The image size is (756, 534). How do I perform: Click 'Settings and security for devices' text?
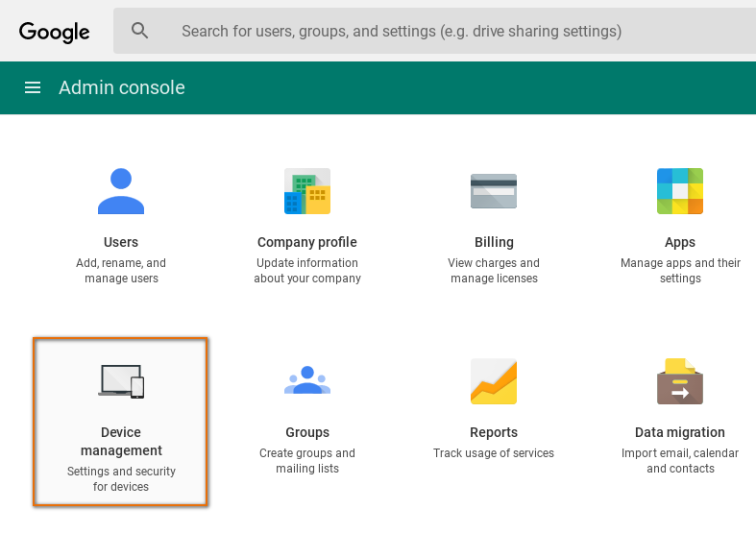121,478
